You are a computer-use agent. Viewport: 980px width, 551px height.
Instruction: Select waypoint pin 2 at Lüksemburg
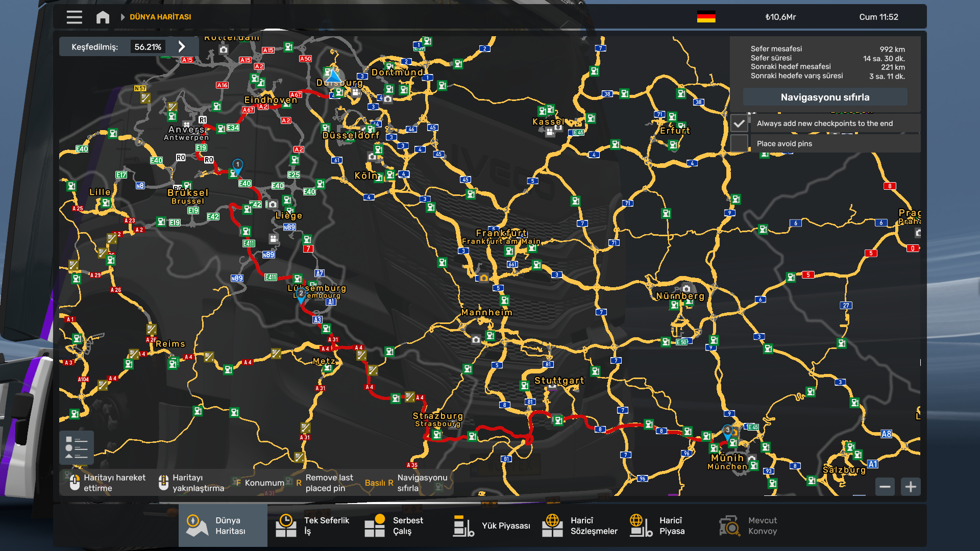[301, 295]
